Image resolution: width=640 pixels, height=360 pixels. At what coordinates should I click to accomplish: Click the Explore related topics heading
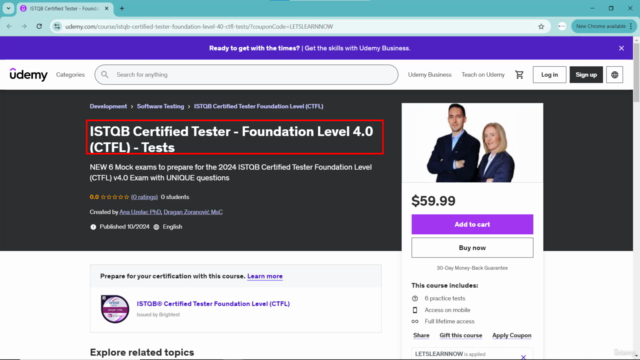click(x=142, y=352)
